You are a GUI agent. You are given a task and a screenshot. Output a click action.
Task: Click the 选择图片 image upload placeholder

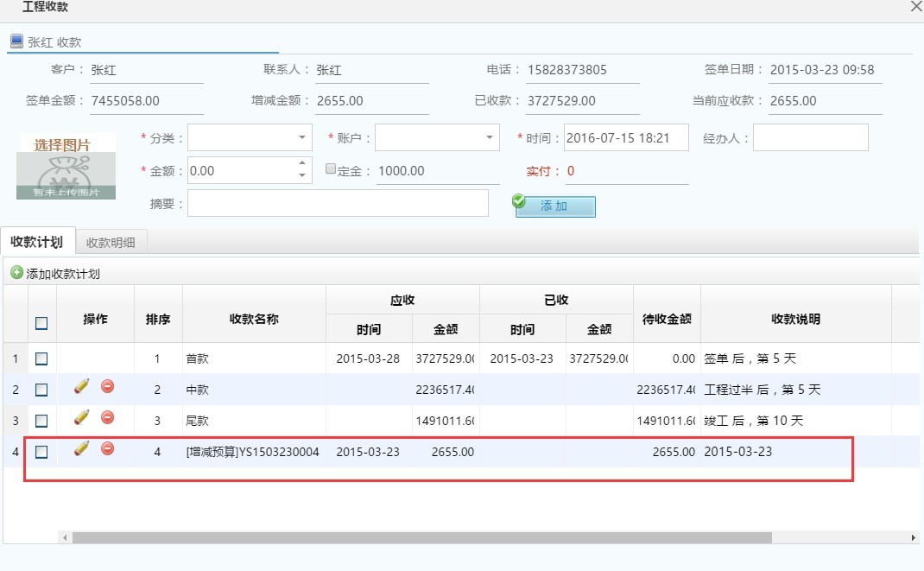66,164
